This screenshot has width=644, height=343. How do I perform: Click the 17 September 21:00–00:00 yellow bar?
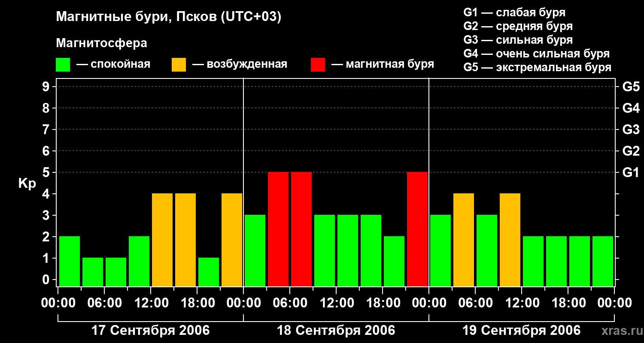click(232, 240)
